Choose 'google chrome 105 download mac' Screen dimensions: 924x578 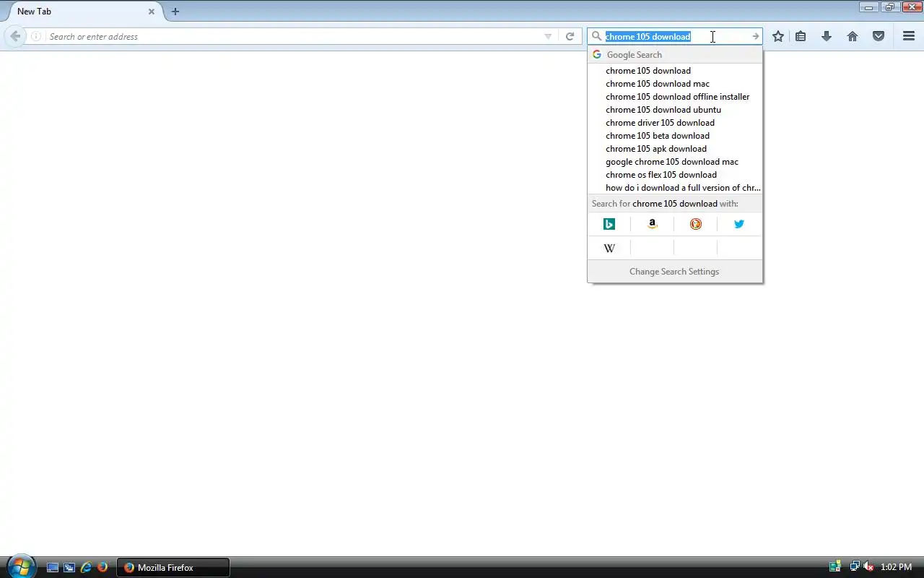tap(675, 162)
